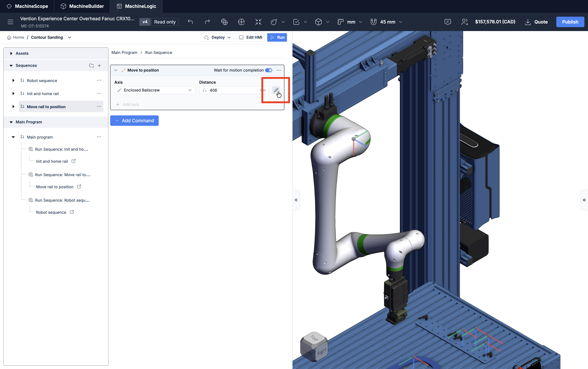Switch to the MachineBuilder tab
588x369 pixels.
(82, 6)
